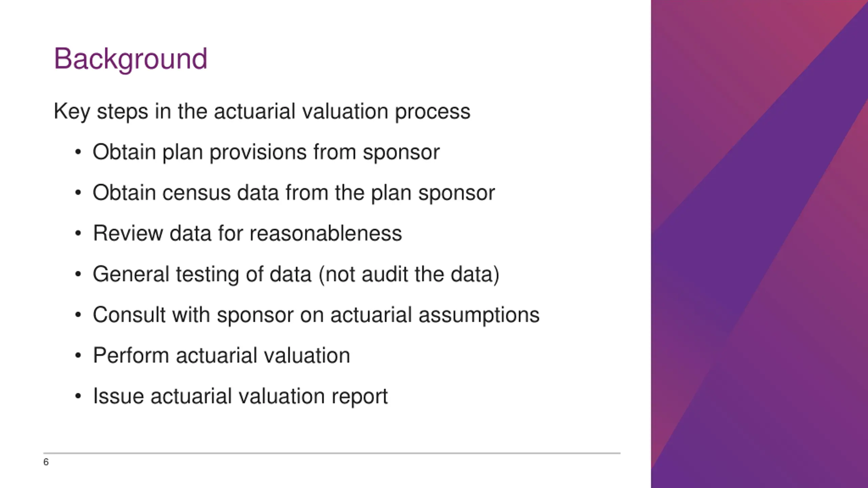Click the bullet dot before "Review data"
Screen dimensions: 868x488
tap(78, 233)
